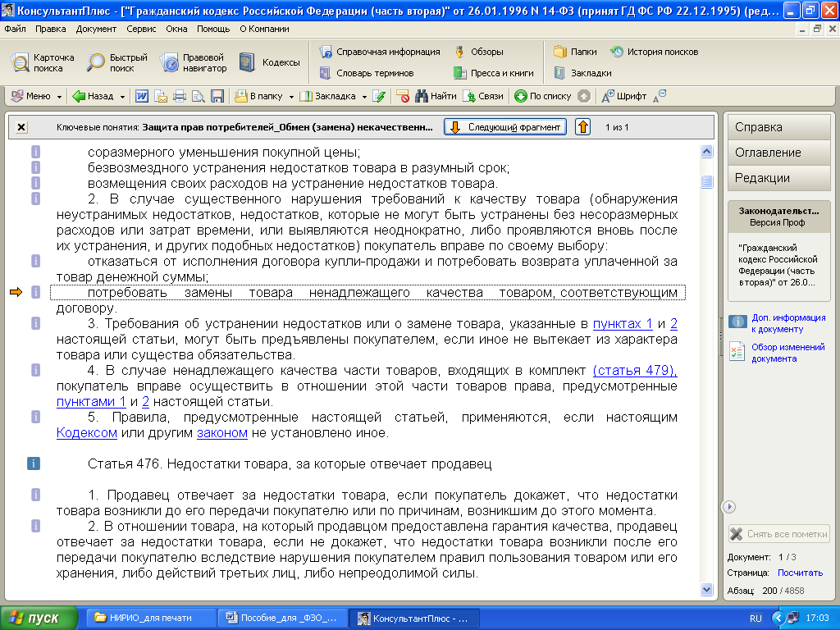The height and width of the screenshot is (630, 840).
Task: Open Окна menu
Action: coord(176,29)
